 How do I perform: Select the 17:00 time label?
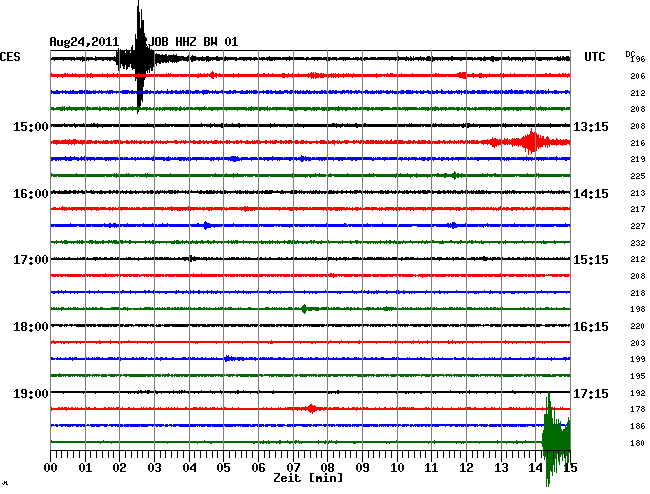pos(31,260)
